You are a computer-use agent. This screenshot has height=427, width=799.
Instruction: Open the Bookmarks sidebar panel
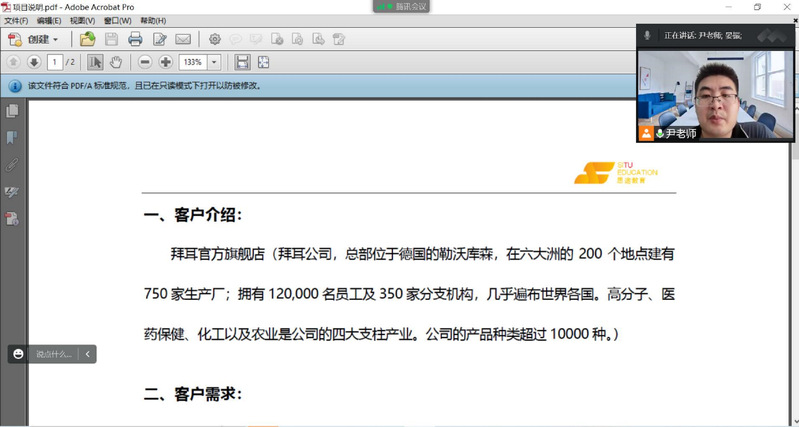pyautogui.click(x=12, y=138)
